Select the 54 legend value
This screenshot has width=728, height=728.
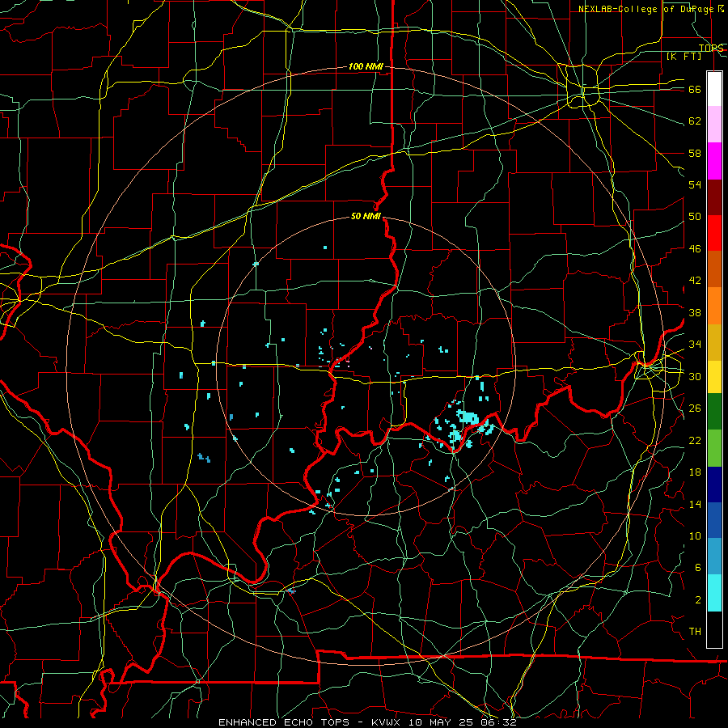(695, 184)
